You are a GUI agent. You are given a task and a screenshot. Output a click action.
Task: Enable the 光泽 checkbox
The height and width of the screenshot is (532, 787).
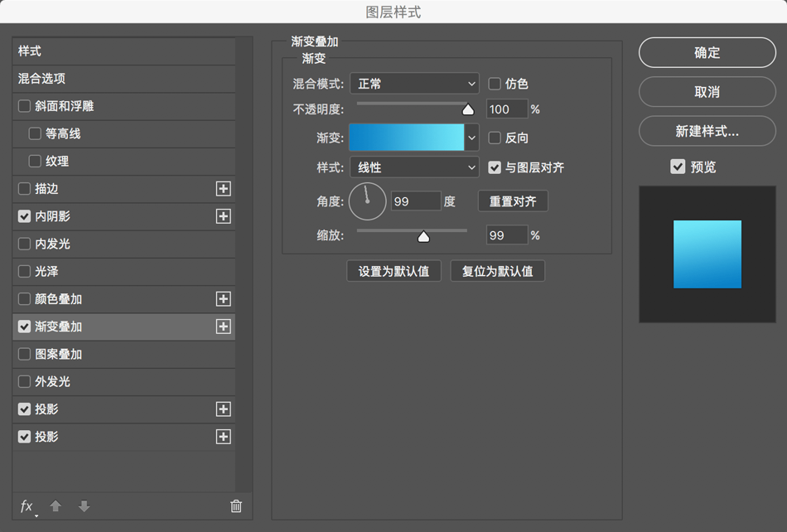tap(24, 272)
